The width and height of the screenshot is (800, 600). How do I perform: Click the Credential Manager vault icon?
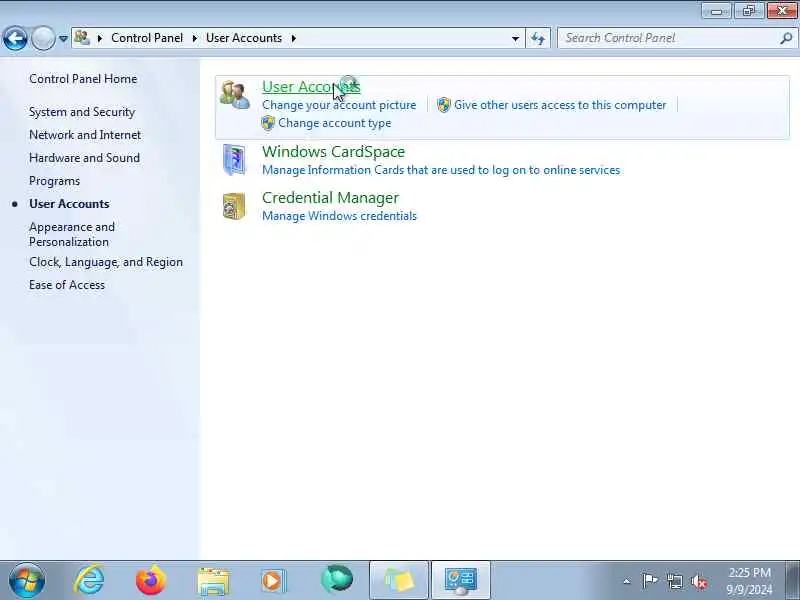click(234, 206)
